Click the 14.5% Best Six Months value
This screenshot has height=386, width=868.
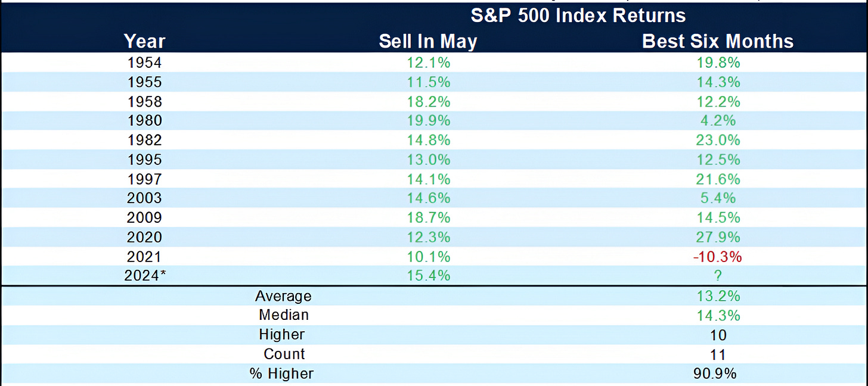pos(718,217)
